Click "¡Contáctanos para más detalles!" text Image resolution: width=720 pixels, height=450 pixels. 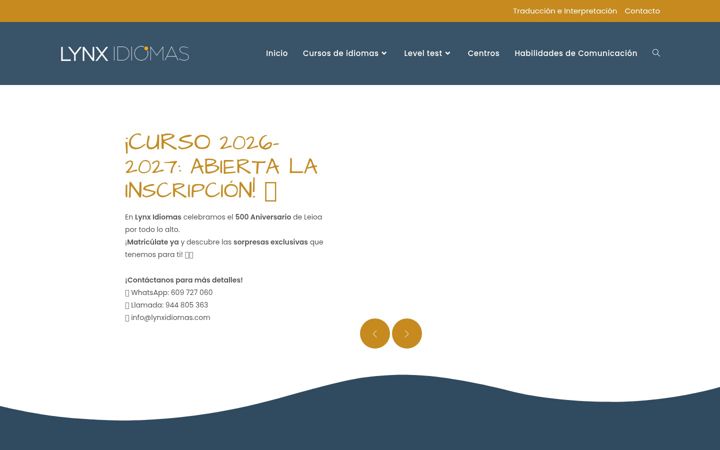tap(184, 280)
